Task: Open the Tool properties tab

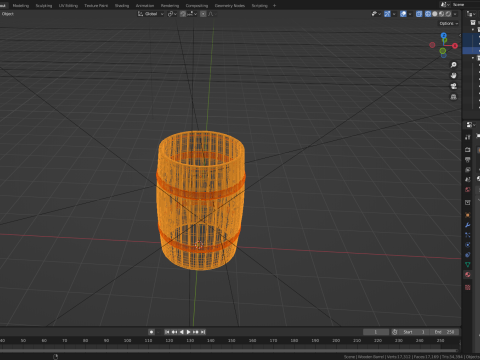Action: coord(468,137)
